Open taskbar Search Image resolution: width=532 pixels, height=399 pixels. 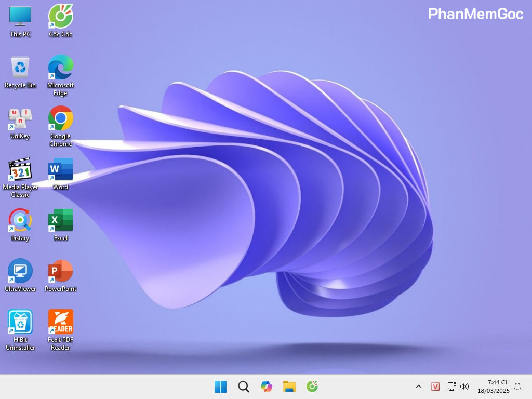coord(243,387)
